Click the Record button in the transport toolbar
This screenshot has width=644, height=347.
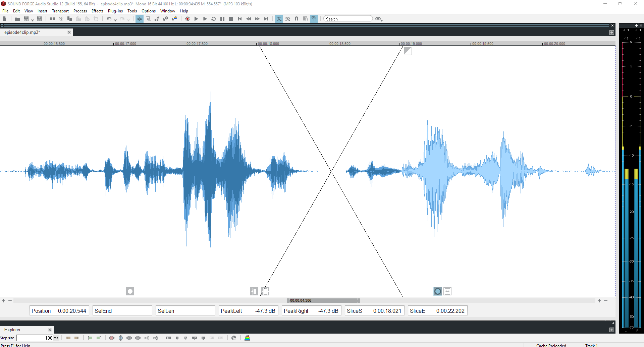click(187, 19)
